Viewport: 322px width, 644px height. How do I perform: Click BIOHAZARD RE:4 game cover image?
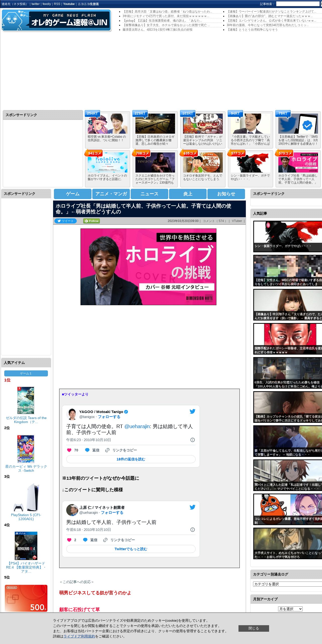click(26, 546)
